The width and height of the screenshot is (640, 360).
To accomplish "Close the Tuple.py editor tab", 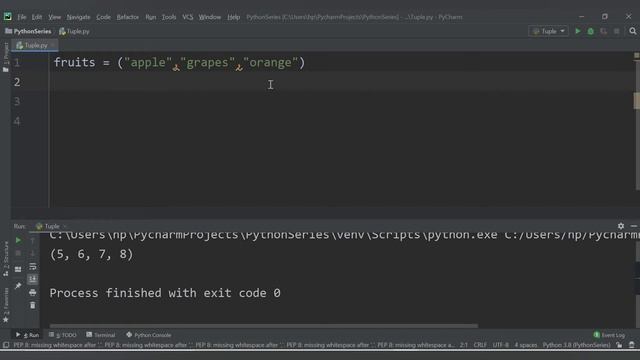I will pos(53,45).
